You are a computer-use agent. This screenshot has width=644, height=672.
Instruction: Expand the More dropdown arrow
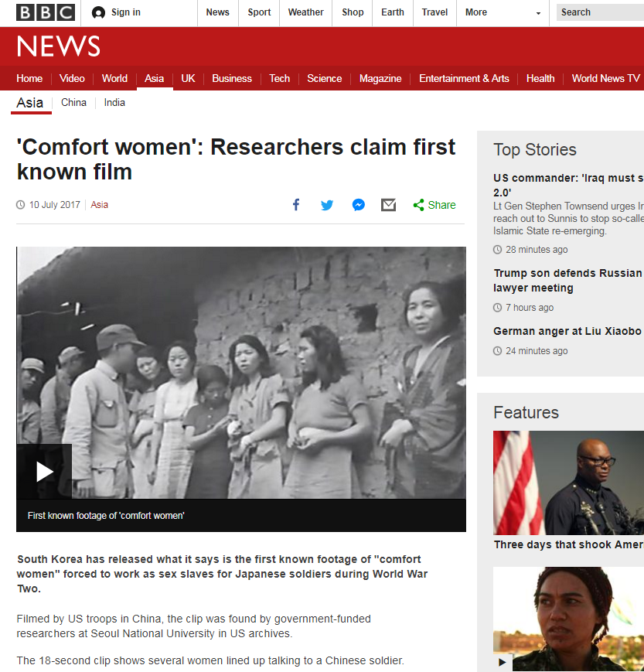click(538, 13)
